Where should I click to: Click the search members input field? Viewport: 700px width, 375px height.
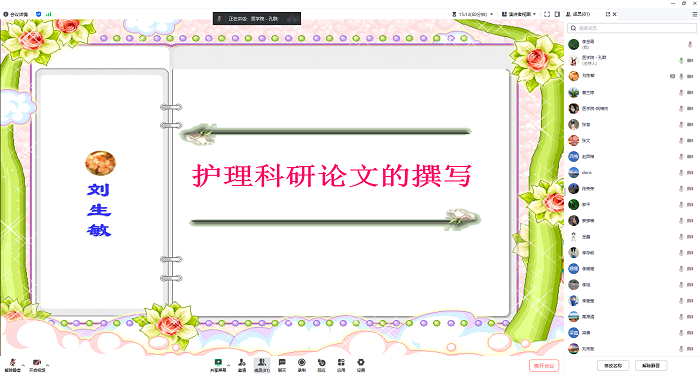click(632, 28)
